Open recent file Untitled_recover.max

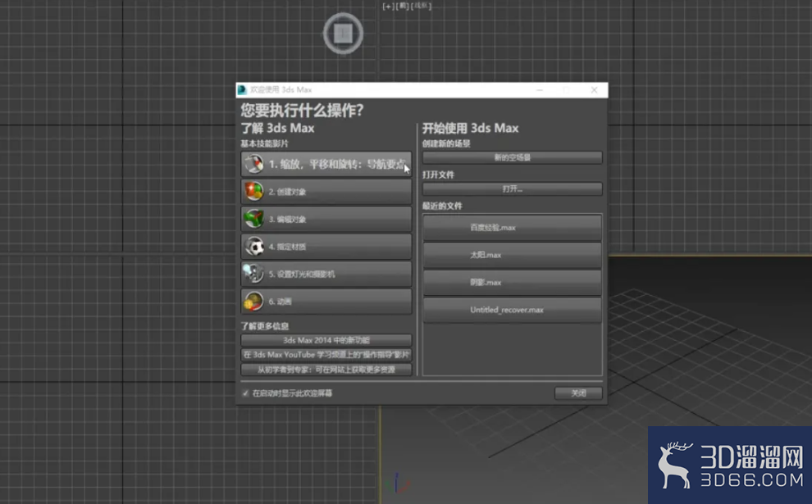[x=512, y=310]
